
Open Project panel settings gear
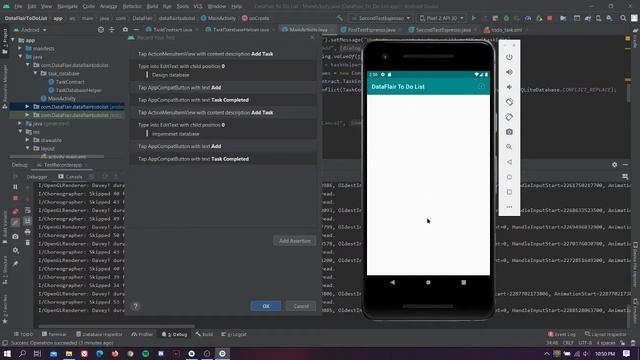[x=125, y=29]
